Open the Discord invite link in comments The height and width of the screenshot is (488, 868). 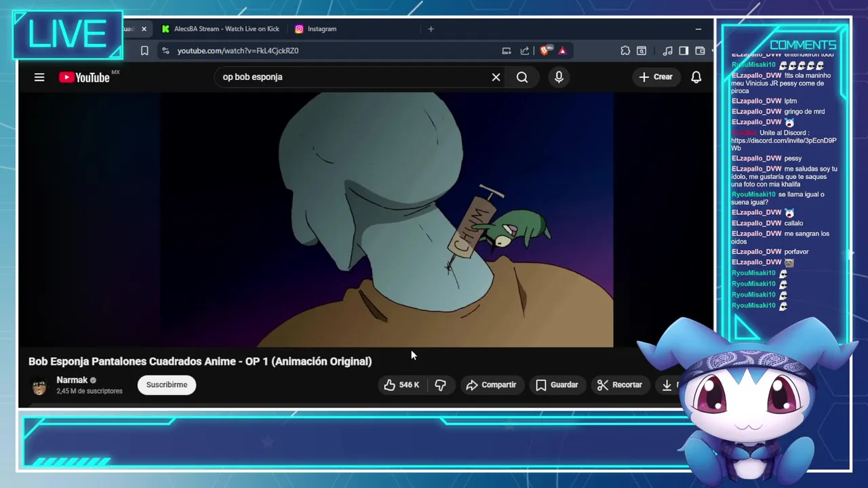point(784,144)
